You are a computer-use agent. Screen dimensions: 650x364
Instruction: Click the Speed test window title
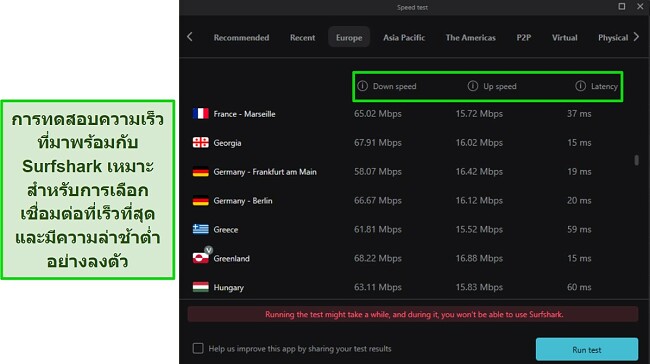point(412,7)
